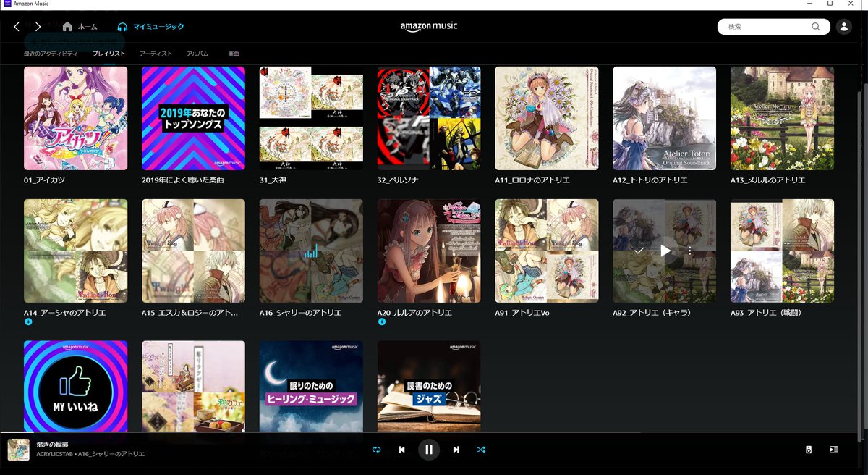Screen dimensions: 868x475
Task: Switch to the 楽曲 tab
Action: coord(234,54)
